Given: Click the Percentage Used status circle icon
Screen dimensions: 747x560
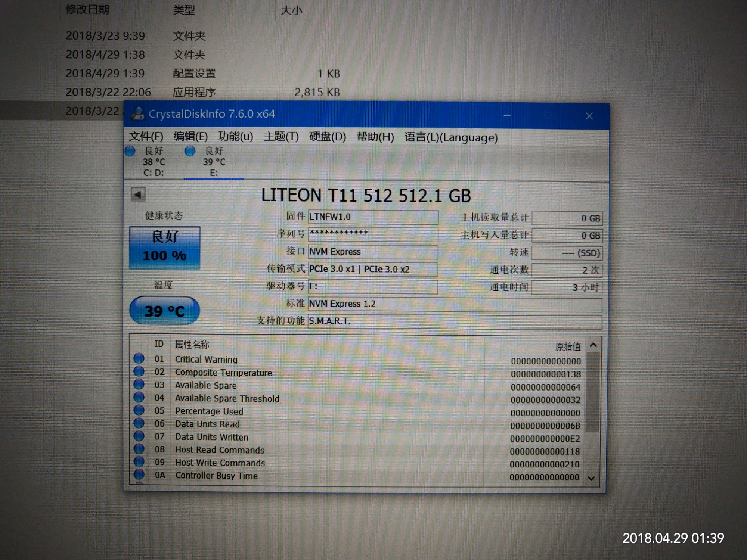Looking at the screenshot, I should (x=139, y=411).
